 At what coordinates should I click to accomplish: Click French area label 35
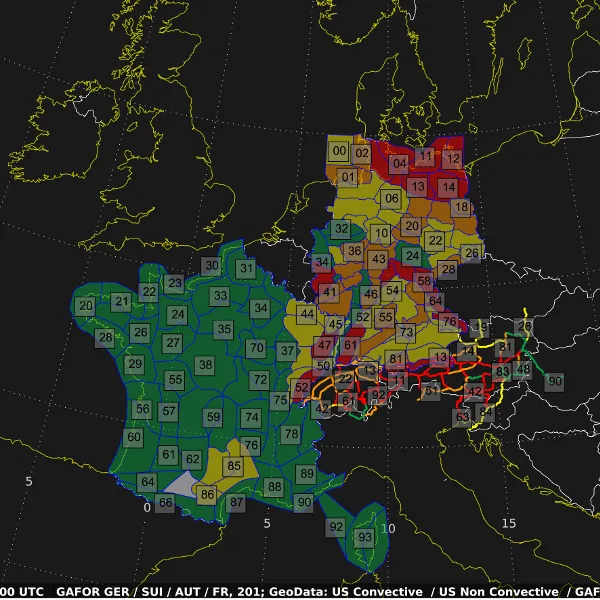click(x=223, y=329)
